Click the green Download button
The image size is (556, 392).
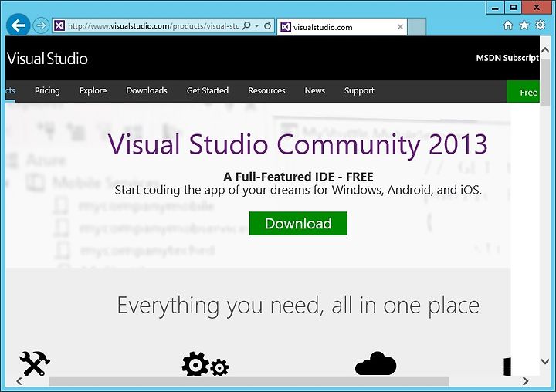[298, 223]
